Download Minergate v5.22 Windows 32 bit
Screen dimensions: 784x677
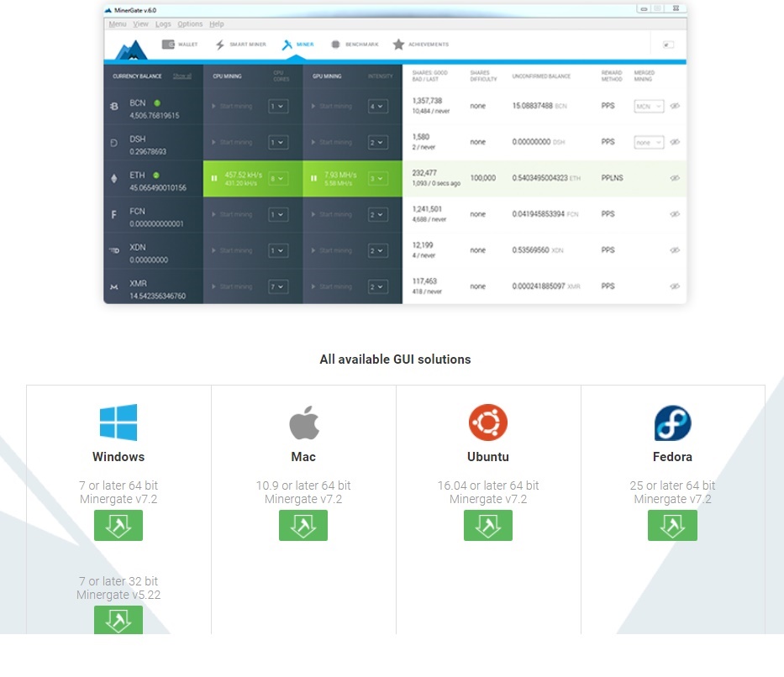pos(118,620)
